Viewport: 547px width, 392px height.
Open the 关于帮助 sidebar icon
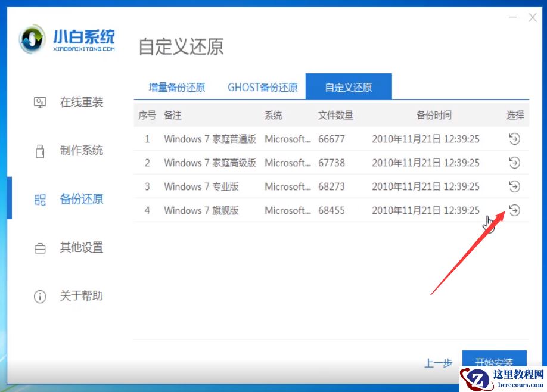pyautogui.click(x=39, y=296)
